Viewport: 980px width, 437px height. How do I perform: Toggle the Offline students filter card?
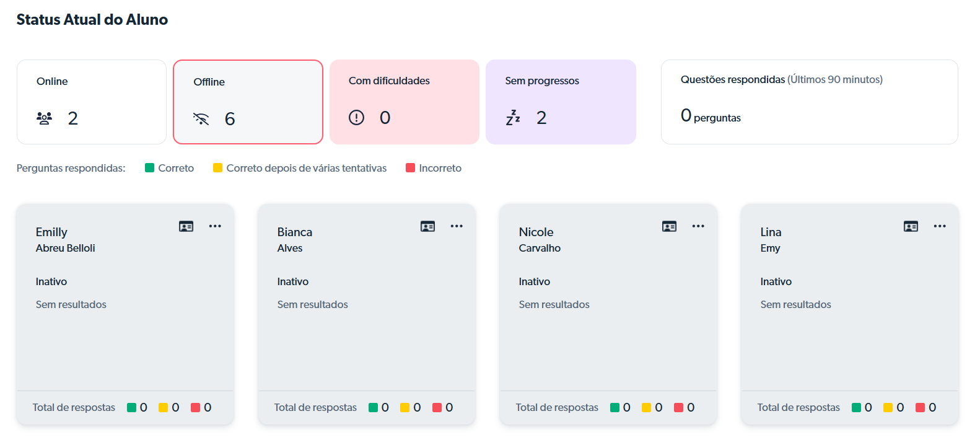click(248, 102)
